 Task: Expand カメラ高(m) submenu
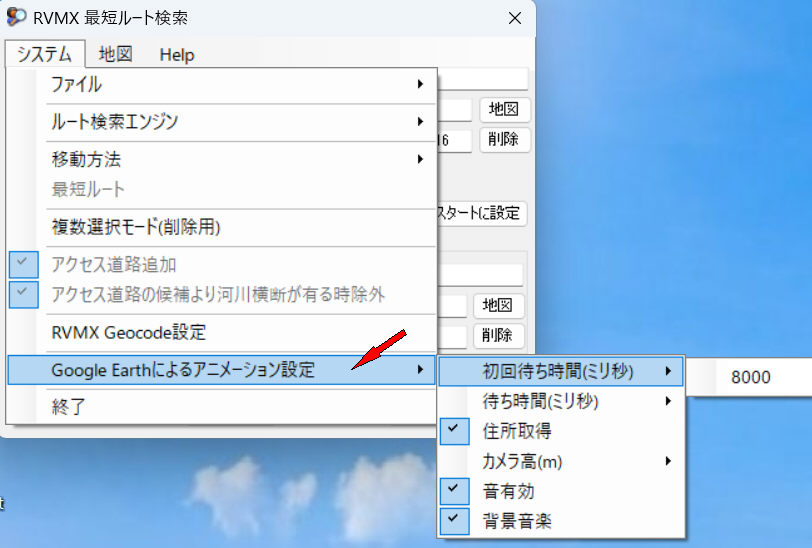point(561,461)
